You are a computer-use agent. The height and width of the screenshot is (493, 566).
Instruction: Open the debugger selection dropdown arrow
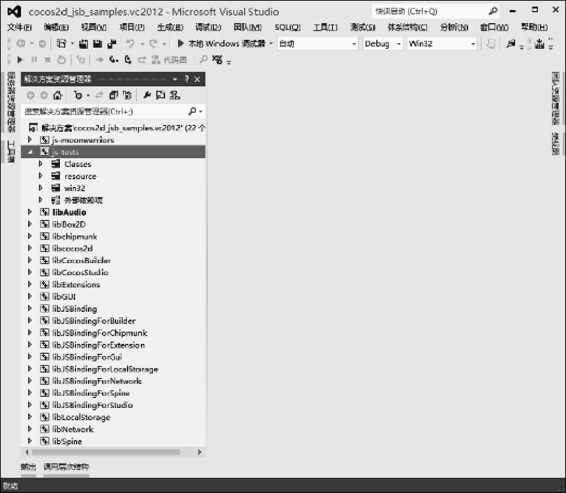coord(270,44)
